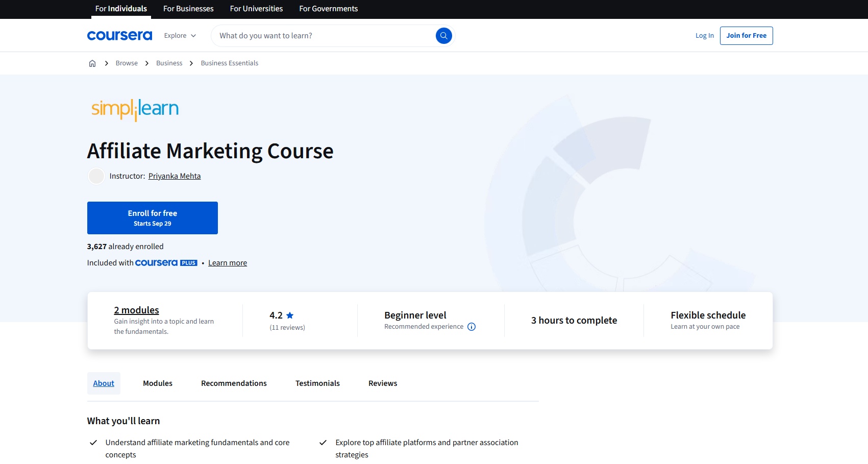Click Learn more about Coursera Plus

(x=228, y=263)
